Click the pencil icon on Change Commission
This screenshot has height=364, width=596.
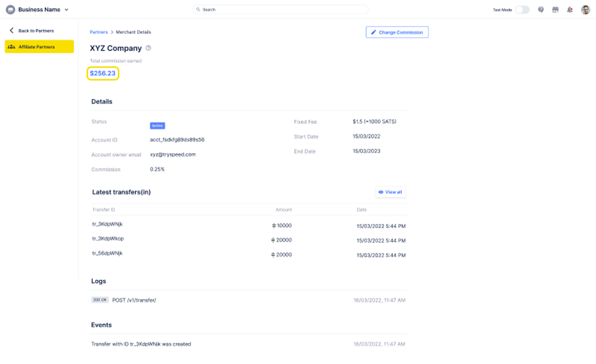click(373, 32)
